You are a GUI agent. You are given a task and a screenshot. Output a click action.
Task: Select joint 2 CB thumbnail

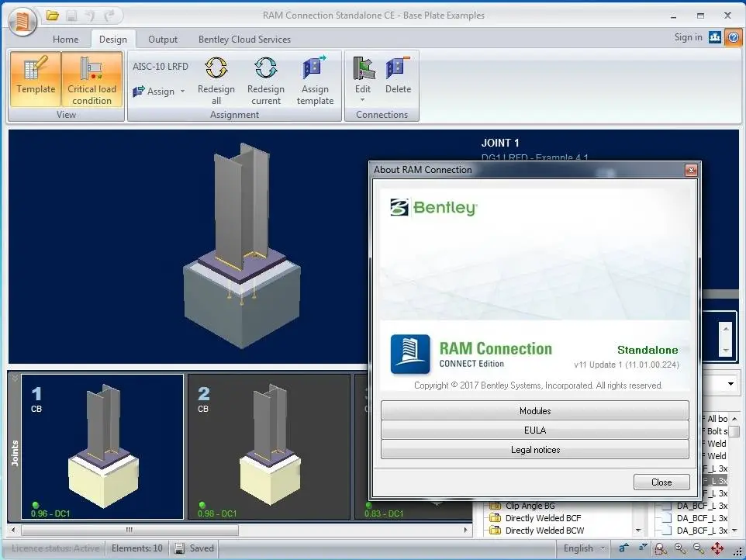(x=269, y=446)
